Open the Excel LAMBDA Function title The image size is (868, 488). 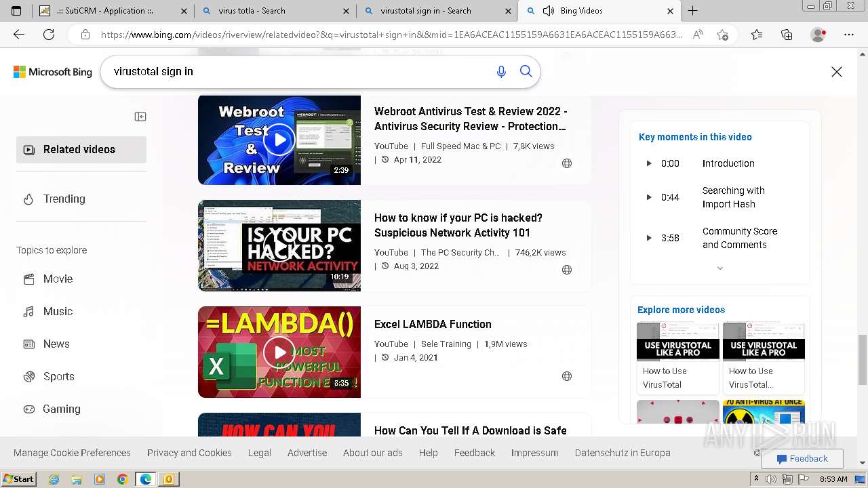coord(433,324)
